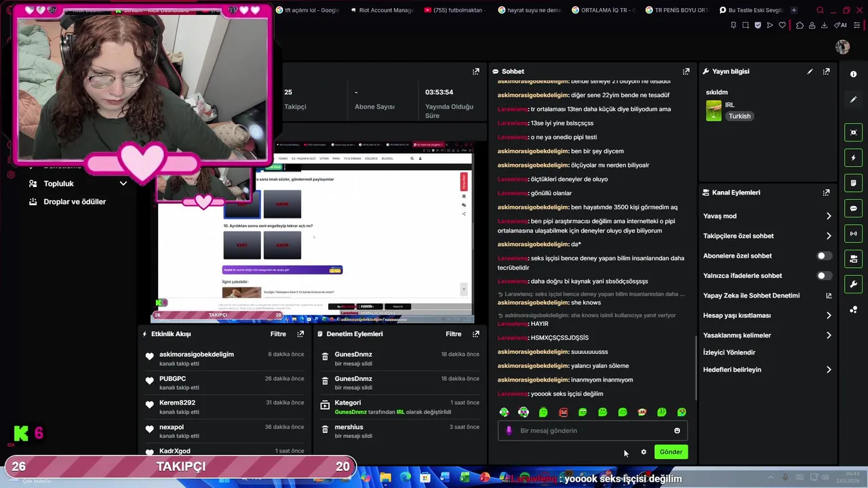
Task: Switch to the (755) futbolmaktan YouTube tab
Action: (454, 10)
